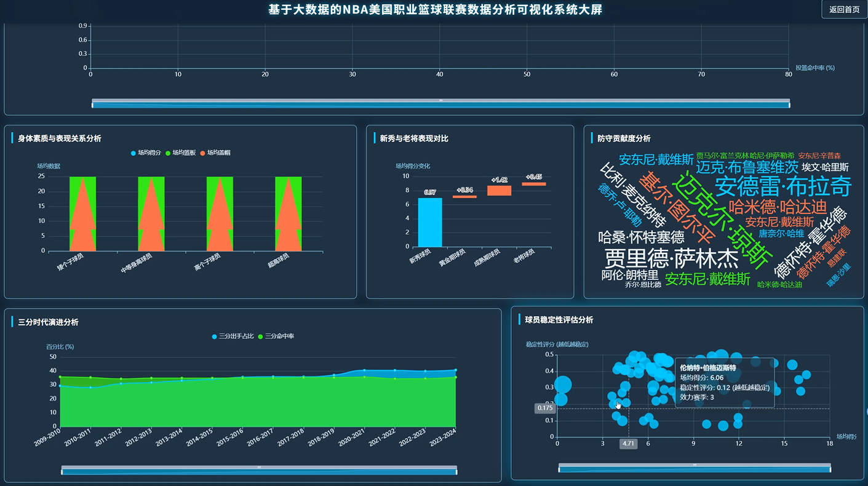Click 哈桑·怀特塞德 in the word cloud
The width and height of the screenshot is (868, 486).
[x=641, y=237]
